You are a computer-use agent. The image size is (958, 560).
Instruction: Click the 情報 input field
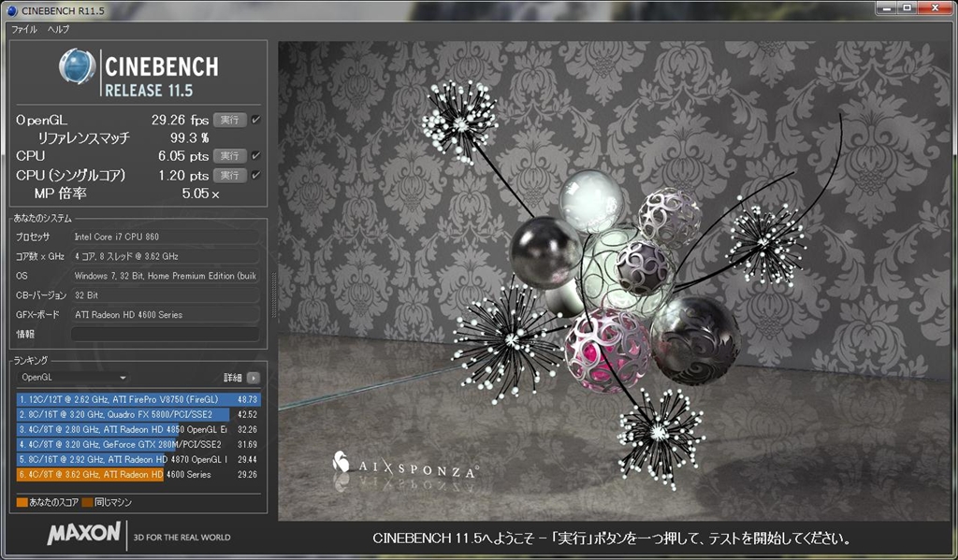tap(165, 334)
